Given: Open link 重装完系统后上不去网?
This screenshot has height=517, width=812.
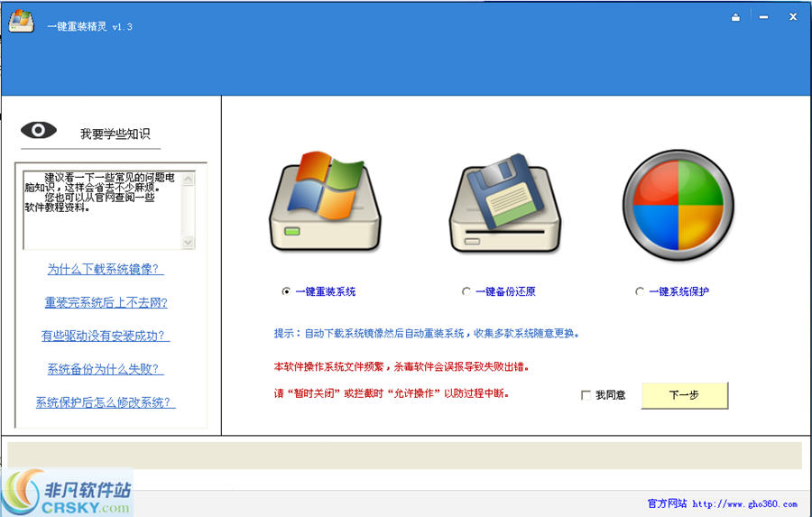Looking at the screenshot, I should [x=106, y=302].
